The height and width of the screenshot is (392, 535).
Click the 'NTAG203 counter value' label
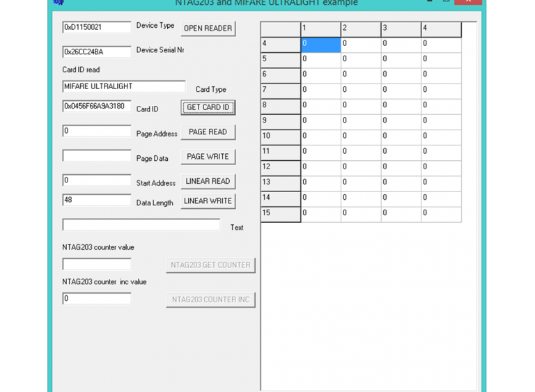(98, 247)
